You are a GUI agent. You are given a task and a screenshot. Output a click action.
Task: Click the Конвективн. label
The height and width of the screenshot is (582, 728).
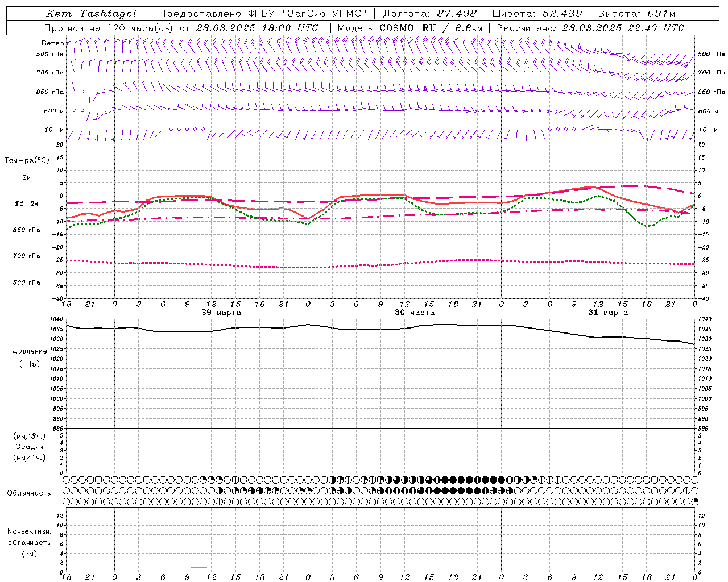click(x=30, y=531)
